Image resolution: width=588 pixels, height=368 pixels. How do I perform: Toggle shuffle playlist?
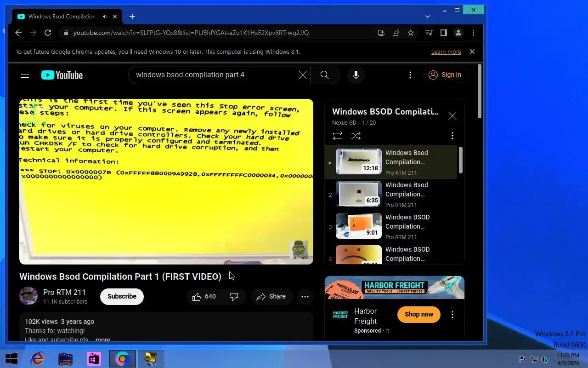(x=356, y=136)
